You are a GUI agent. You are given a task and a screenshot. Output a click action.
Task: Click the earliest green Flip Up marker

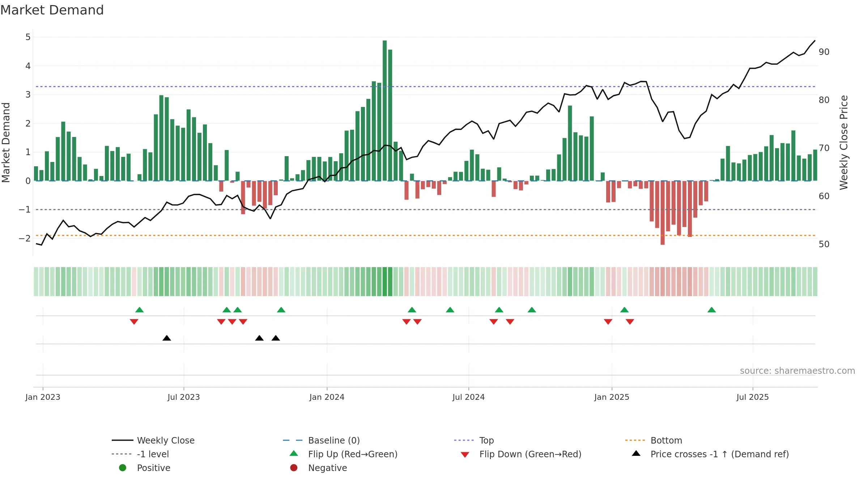[140, 310]
